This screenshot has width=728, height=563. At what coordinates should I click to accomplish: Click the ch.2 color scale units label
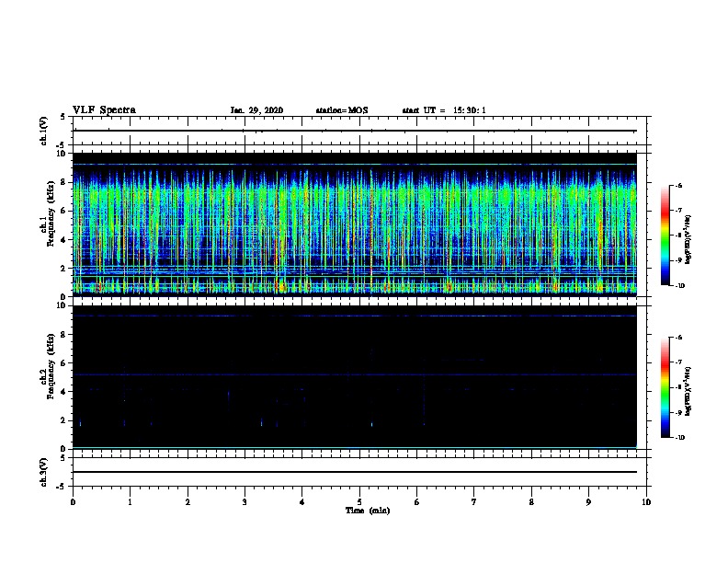[688, 391]
